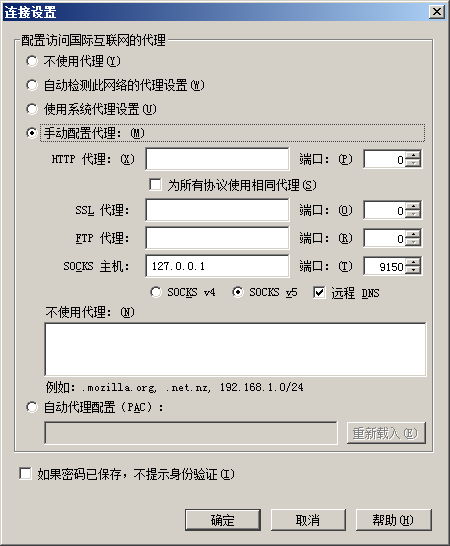Increase the HTTP proxy port with up arrow
The image size is (450, 546).
[x=413, y=155]
